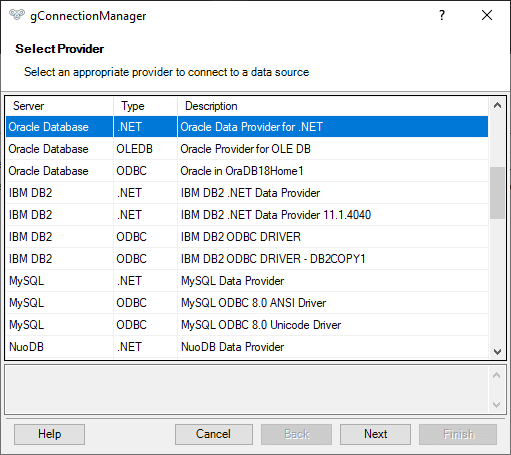Select Oracle Provider for OLE DB row
The width and height of the screenshot is (511, 455).
click(x=247, y=149)
